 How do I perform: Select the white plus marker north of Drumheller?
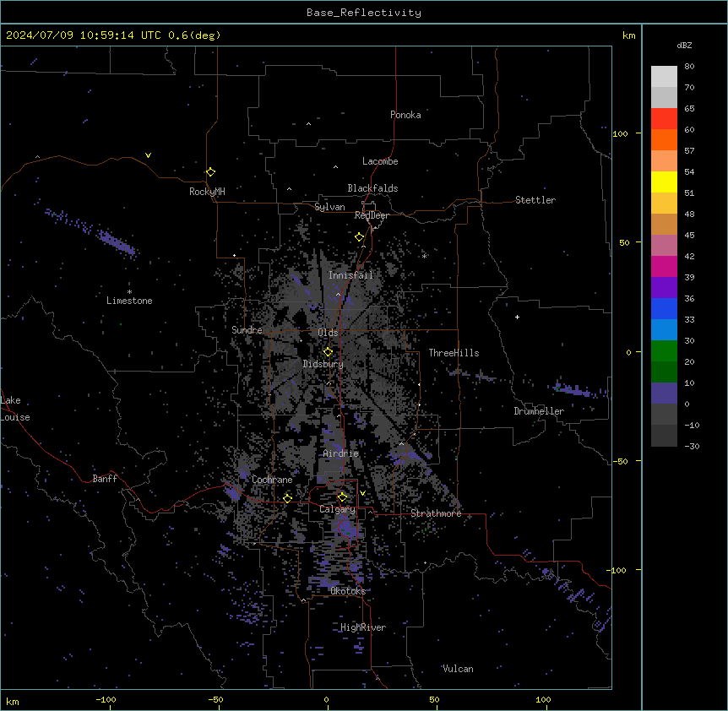coord(517,317)
